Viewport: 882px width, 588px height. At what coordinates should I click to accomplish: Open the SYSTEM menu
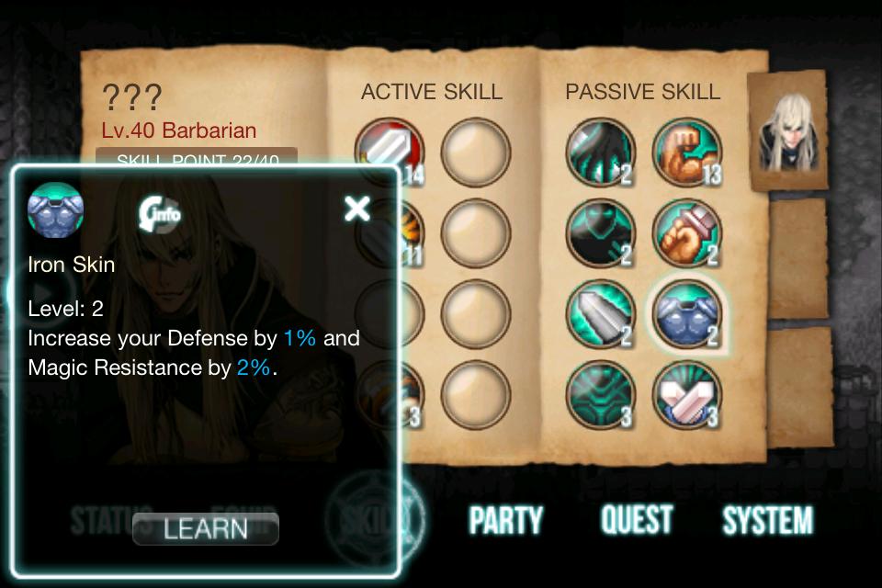coord(768,520)
